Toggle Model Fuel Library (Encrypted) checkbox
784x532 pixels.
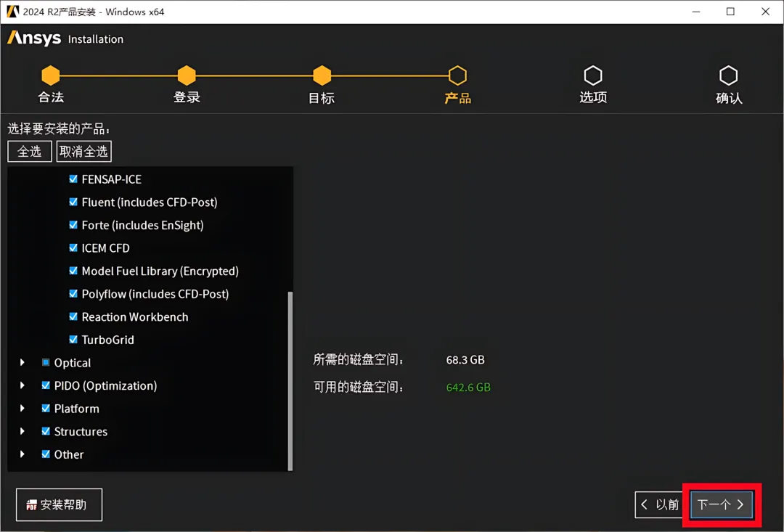click(73, 271)
